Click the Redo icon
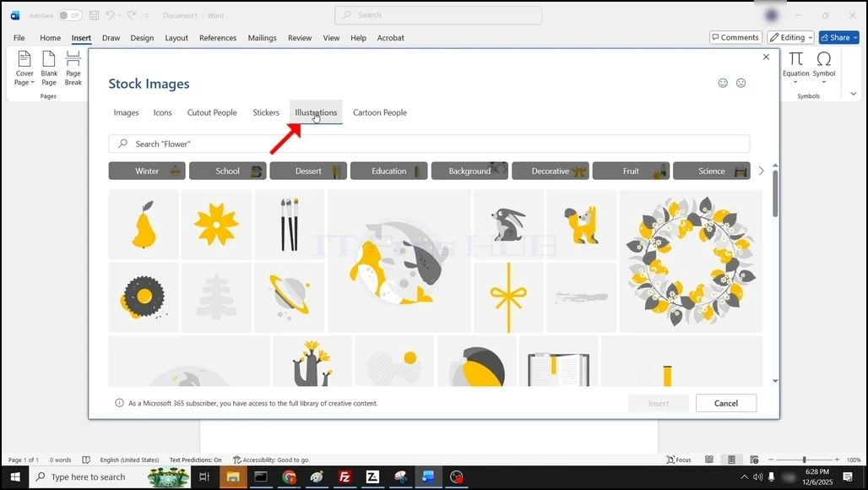This screenshot has height=490, width=868. click(132, 15)
